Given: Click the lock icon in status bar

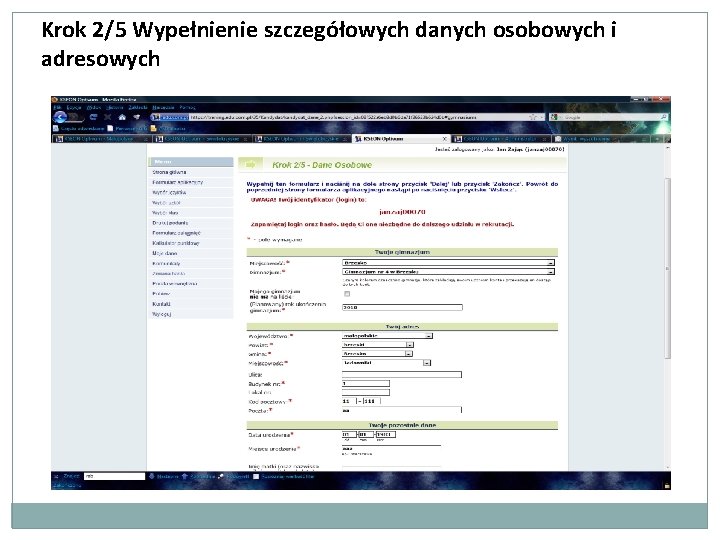Looking at the screenshot, I should point(666,485).
